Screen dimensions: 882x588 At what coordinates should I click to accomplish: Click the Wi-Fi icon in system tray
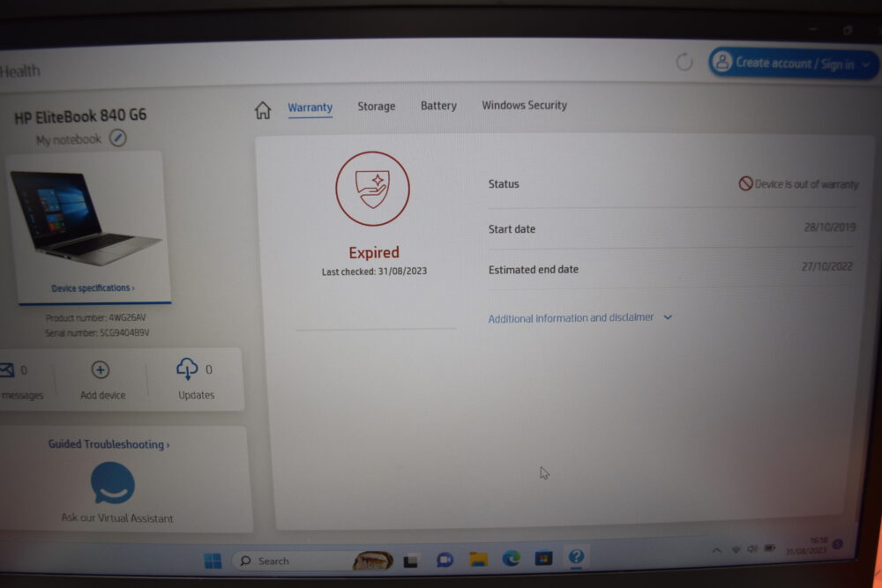click(736, 549)
